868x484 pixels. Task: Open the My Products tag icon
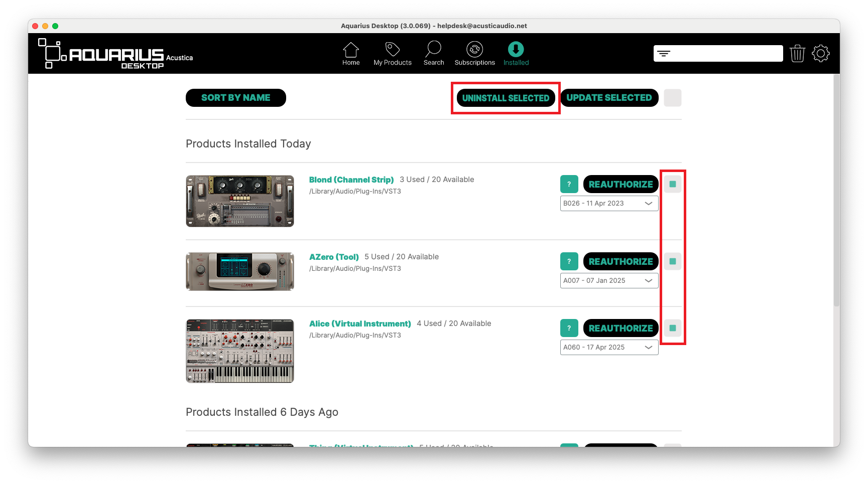point(393,49)
